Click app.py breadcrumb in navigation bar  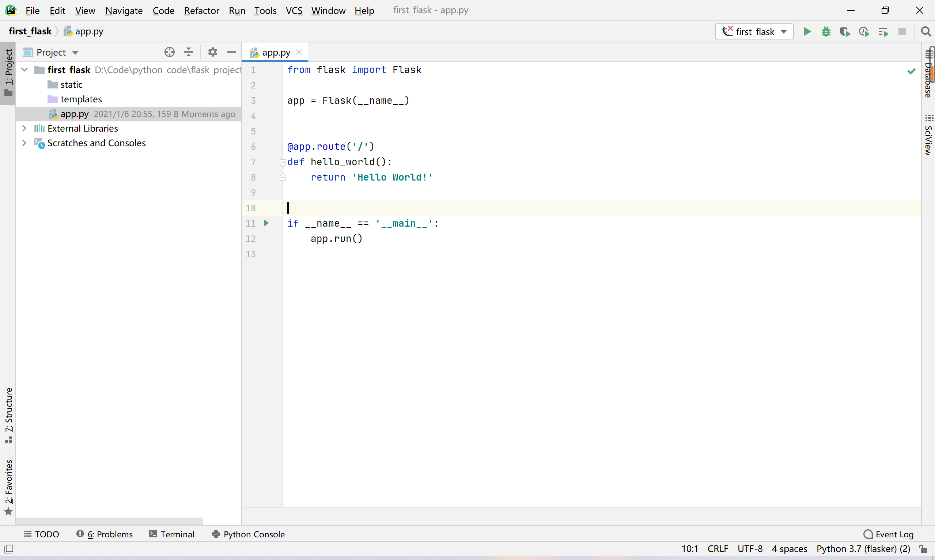pyautogui.click(x=84, y=31)
